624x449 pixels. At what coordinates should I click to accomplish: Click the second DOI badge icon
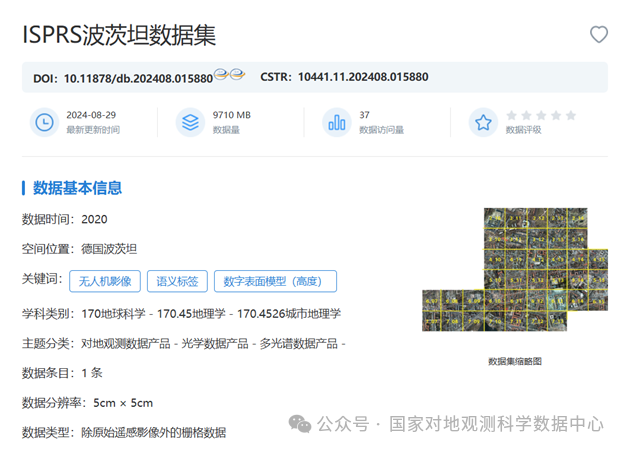tap(237, 73)
